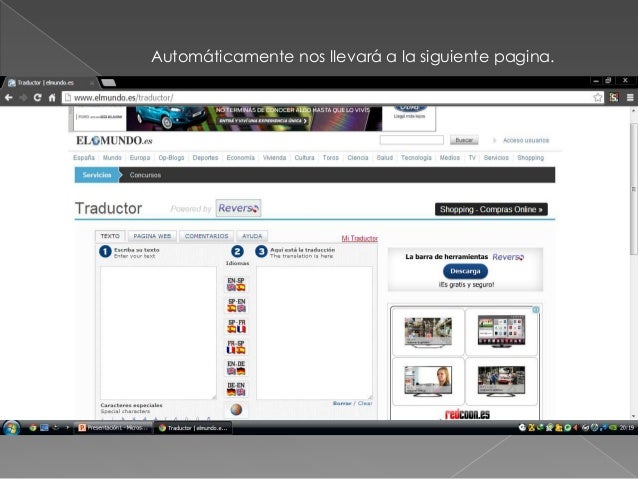The height and width of the screenshot is (479, 638).
Task: Click the Traductor browser tab
Action: [x=49, y=83]
